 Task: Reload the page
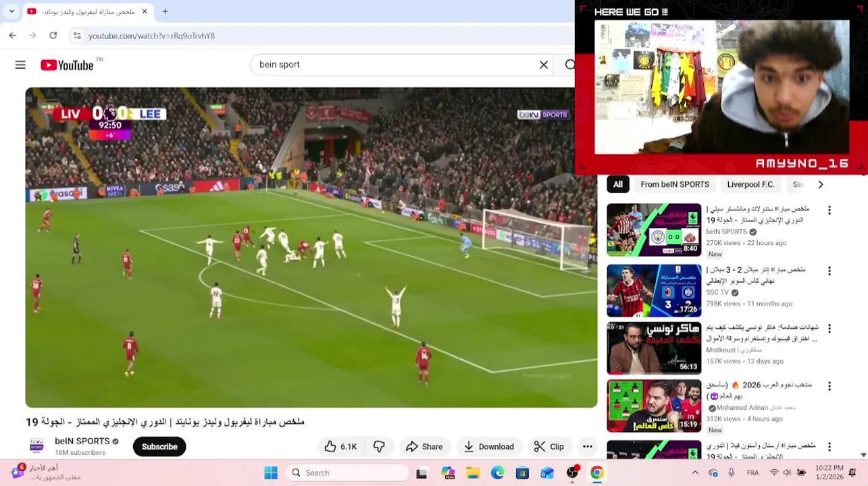click(53, 35)
